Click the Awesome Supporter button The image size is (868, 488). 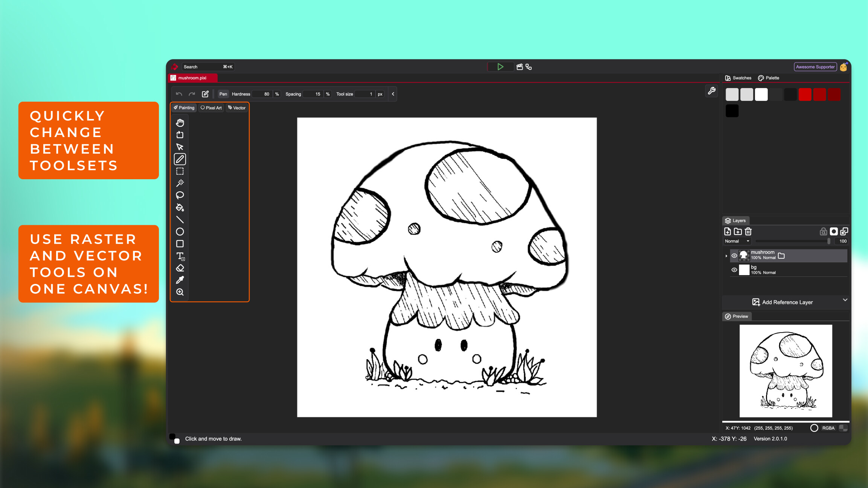coord(816,67)
